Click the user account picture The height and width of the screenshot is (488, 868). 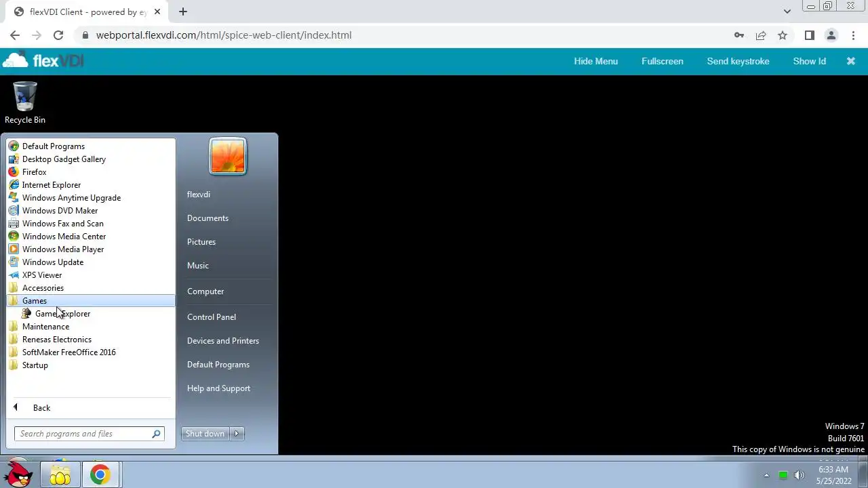(228, 157)
